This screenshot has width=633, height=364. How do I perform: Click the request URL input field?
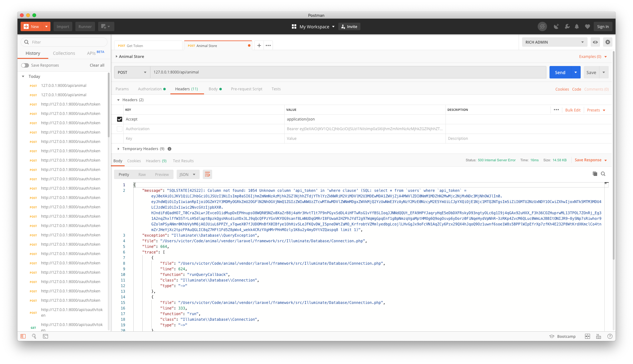[x=348, y=72]
